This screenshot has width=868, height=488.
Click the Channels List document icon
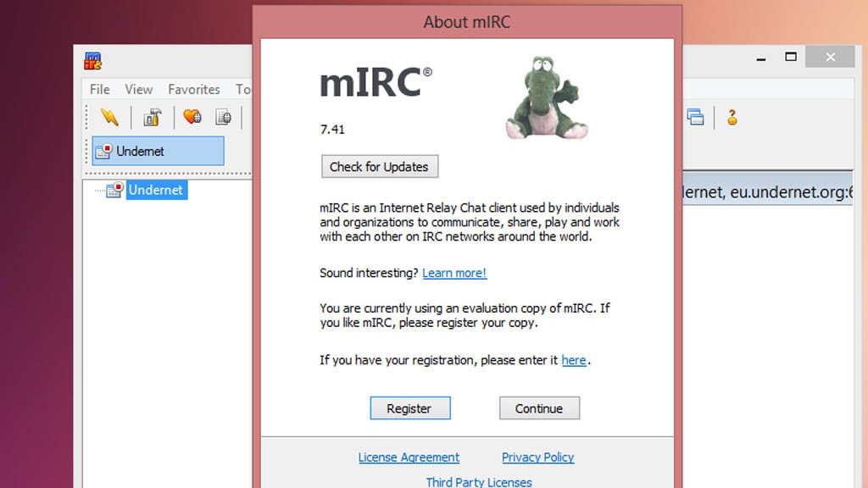(x=223, y=117)
